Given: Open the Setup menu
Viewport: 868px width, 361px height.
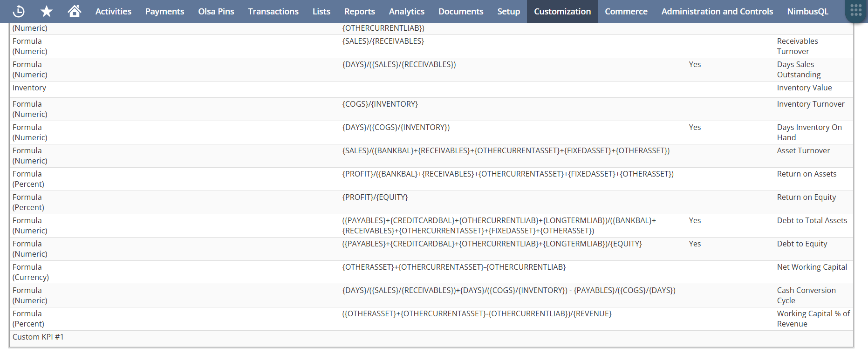Looking at the screenshot, I should [x=508, y=11].
